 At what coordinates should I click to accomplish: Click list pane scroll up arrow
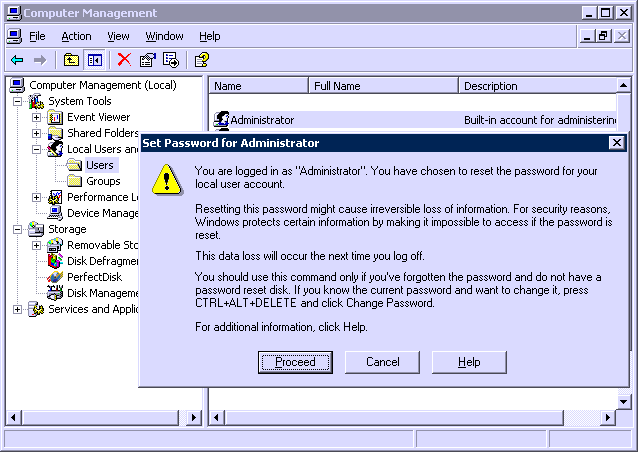(x=624, y=85)
